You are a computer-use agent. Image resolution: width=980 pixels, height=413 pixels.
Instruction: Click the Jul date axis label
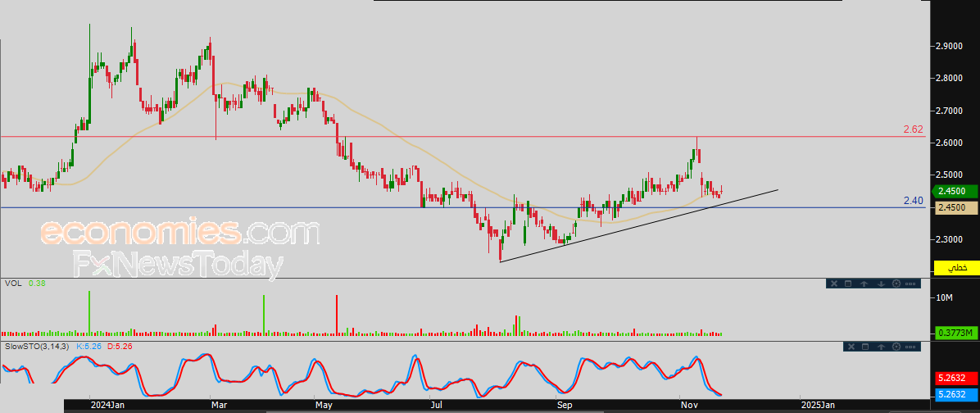coord(438,406)
